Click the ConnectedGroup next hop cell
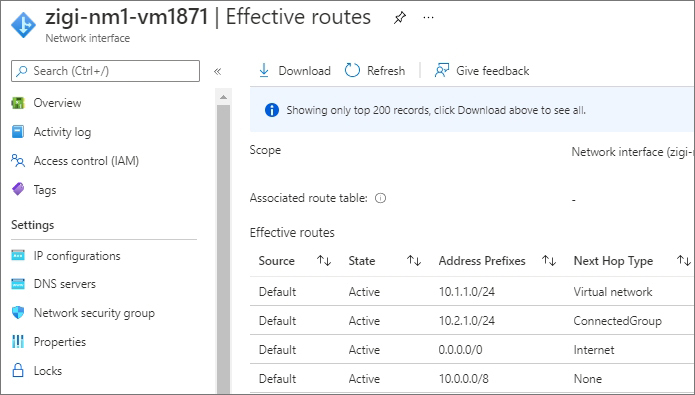Screen dimensions: 695x395 click(x=617, y=321)
